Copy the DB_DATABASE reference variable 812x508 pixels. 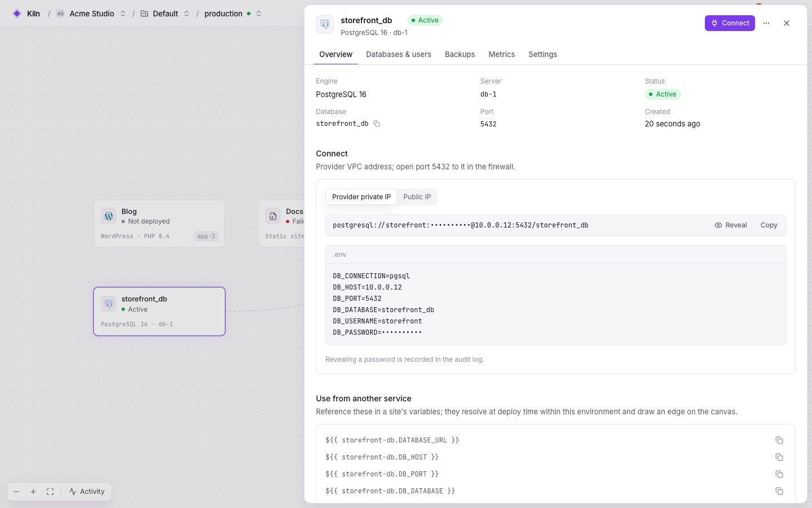779,491
